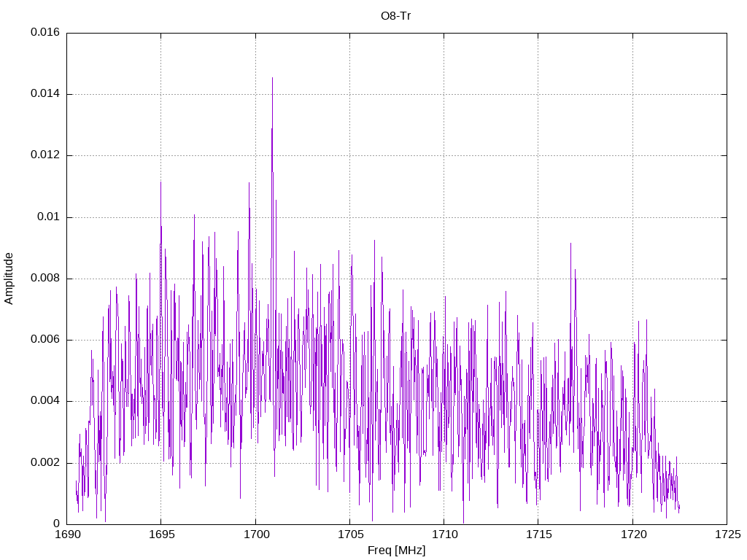Click the 1715 x-axis tick label
This screenshot has width=747, height=560.
(539, 534)
